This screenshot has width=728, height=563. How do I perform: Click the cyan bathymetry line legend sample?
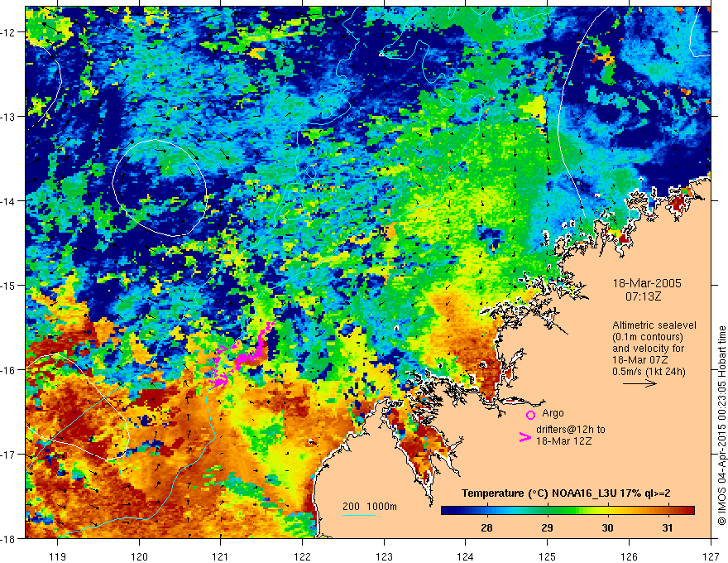pos(358,515)
